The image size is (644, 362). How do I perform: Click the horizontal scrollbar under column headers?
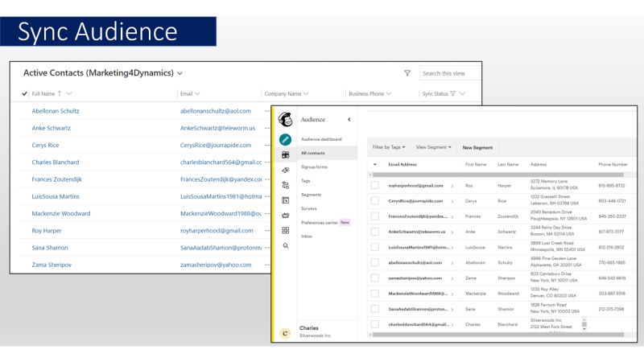(499, 175)
